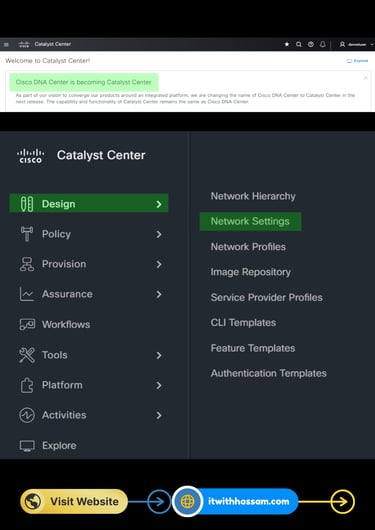Click the Cisco logo beside Catalyst Center
375x530 pixels.
(30, 155)
